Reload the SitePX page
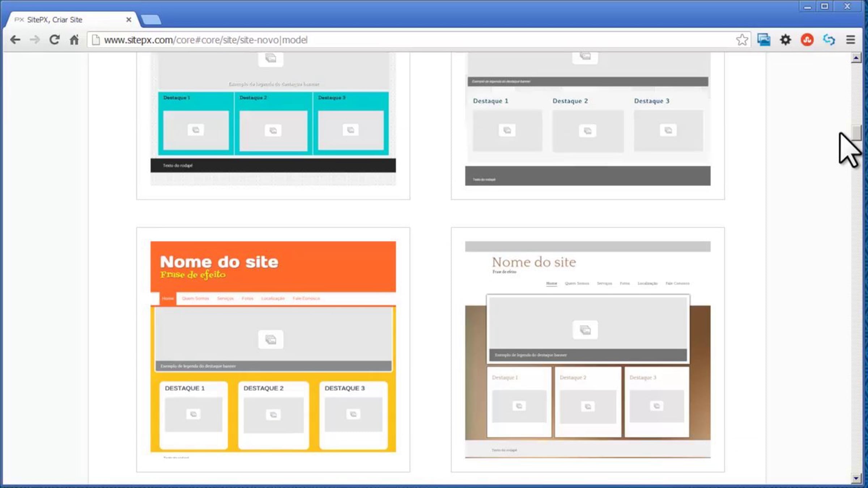Image resolution: width=868 pixels, height=488 pixels. click(55, 40)
